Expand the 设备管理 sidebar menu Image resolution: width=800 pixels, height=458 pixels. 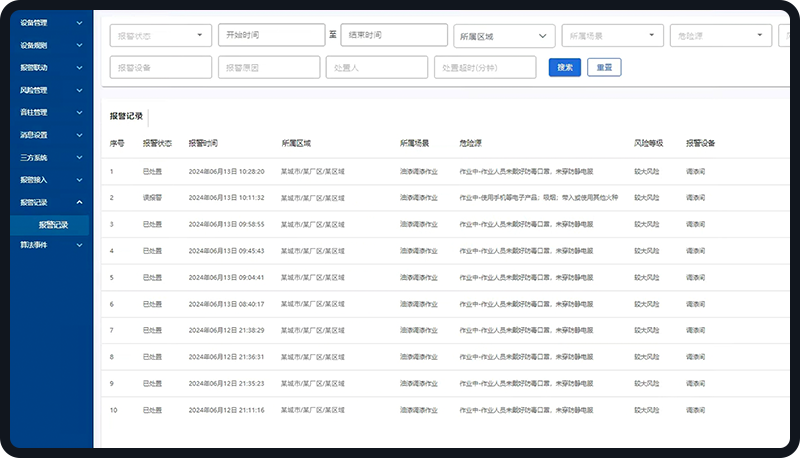(50, 21)
